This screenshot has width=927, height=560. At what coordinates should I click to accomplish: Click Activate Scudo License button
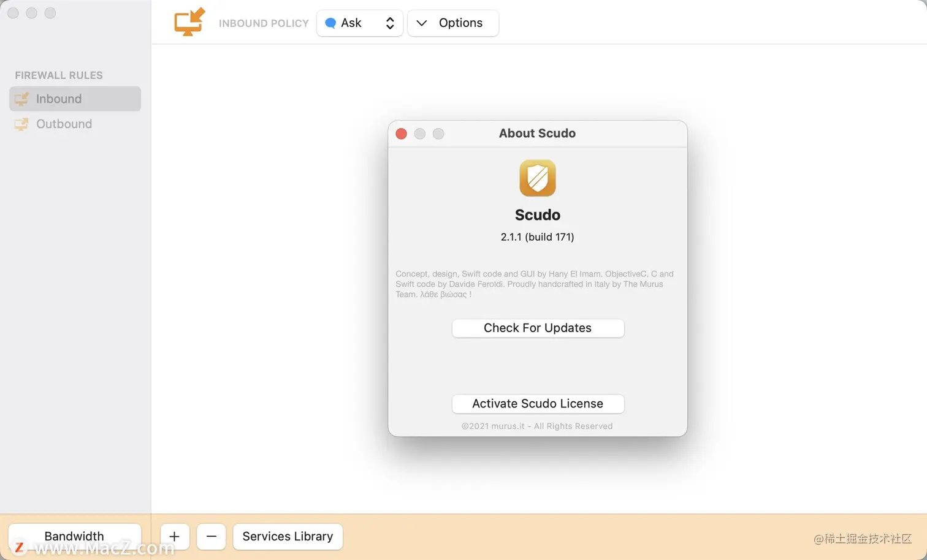pos(538,404)
